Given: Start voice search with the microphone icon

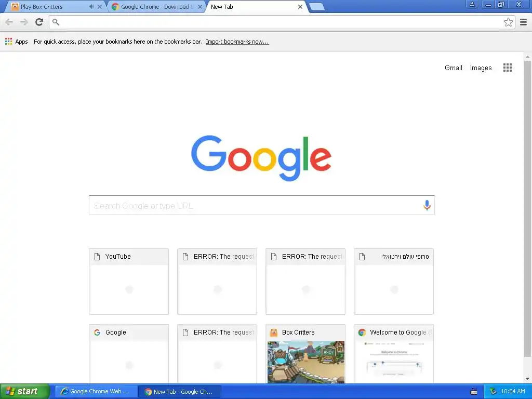Looking at the screenshot, I should pyautogui.click(x=427, y=205).
